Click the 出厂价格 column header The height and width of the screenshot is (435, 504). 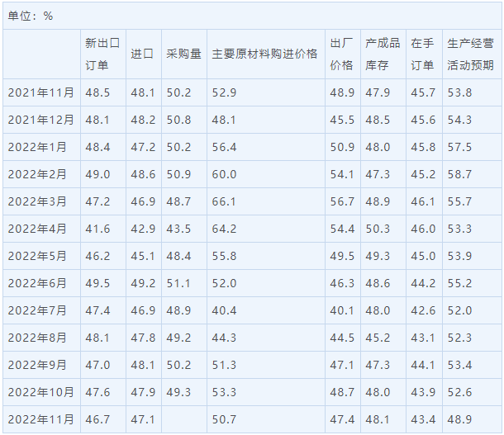342,54
